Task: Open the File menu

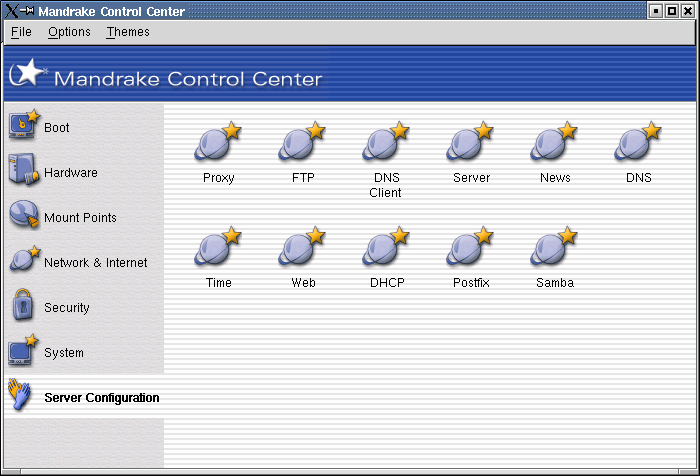Action: coord(21,32)
